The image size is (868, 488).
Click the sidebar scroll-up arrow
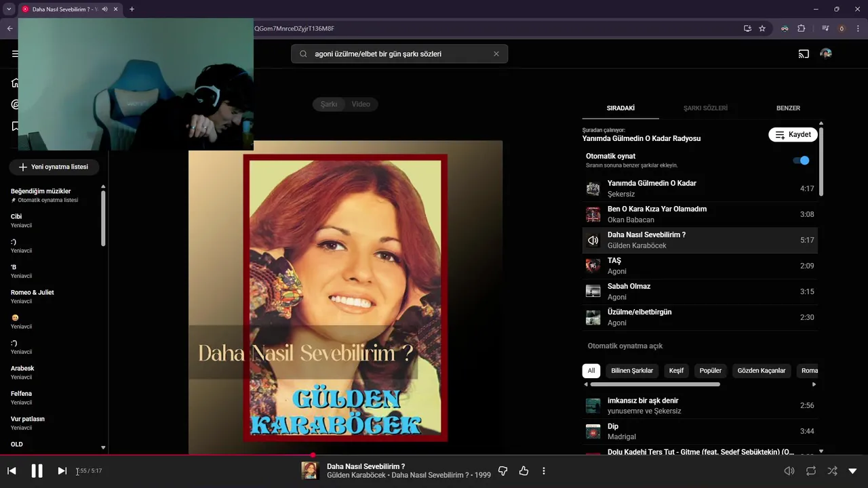103,186
